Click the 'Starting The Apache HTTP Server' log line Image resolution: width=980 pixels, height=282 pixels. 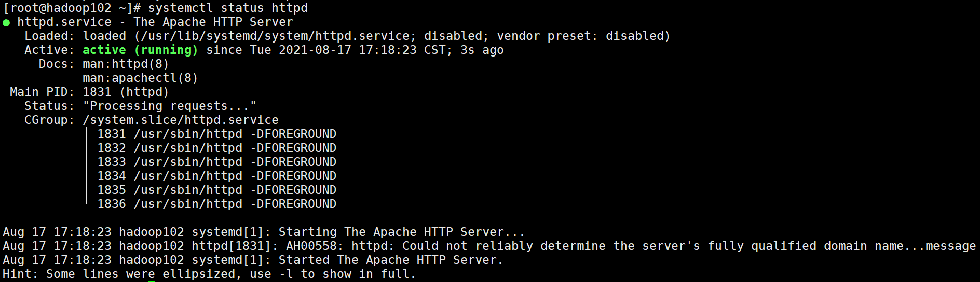[264, 232]
